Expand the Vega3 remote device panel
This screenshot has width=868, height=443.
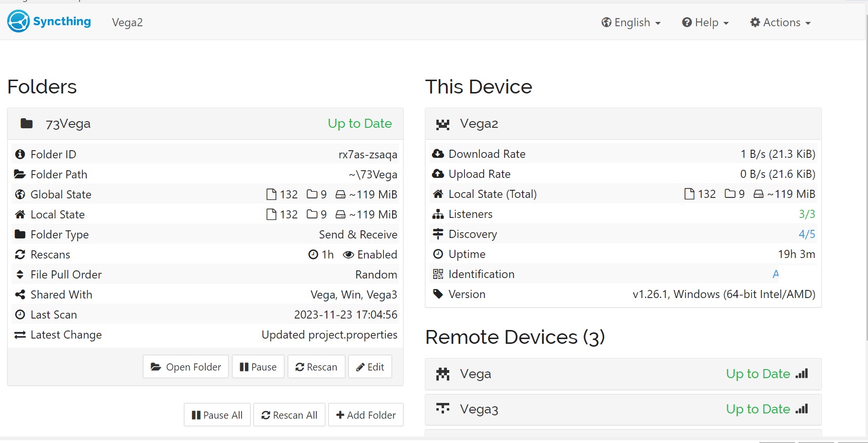click(x=623, y=409)
